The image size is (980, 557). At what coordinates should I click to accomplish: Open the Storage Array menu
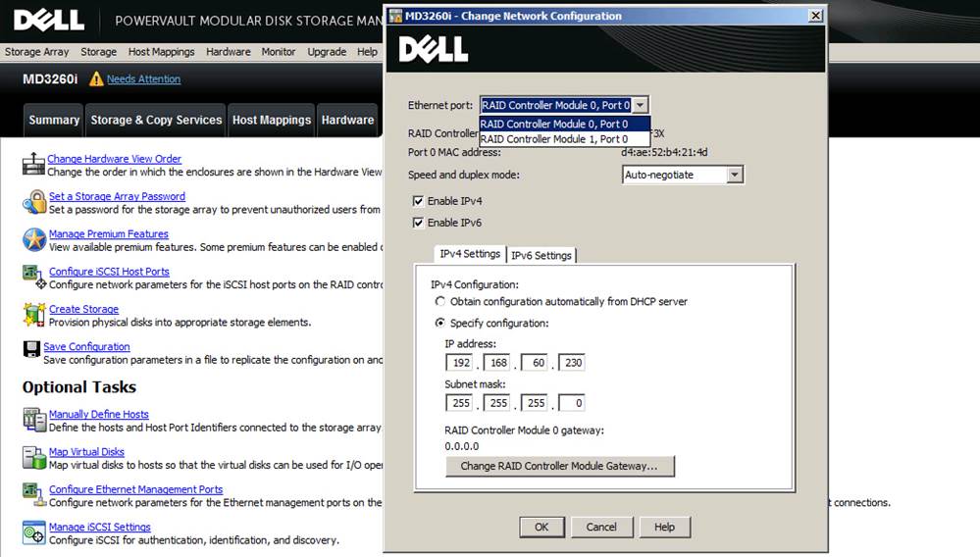click(37, 52)
